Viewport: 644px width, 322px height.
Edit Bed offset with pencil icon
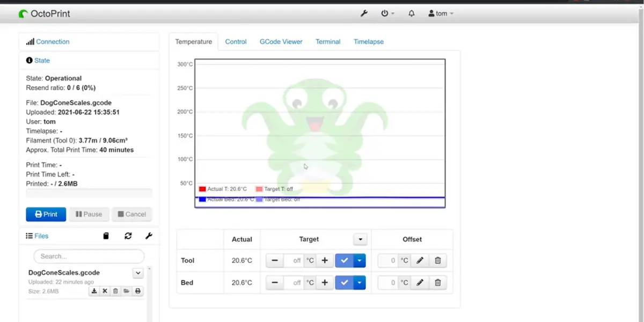click(x=420, y=283)
